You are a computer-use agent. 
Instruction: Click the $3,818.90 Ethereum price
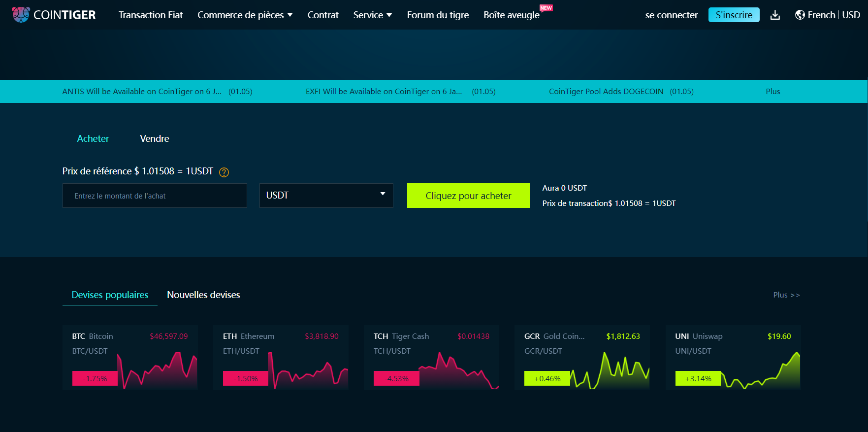click(x=321, y=336)
